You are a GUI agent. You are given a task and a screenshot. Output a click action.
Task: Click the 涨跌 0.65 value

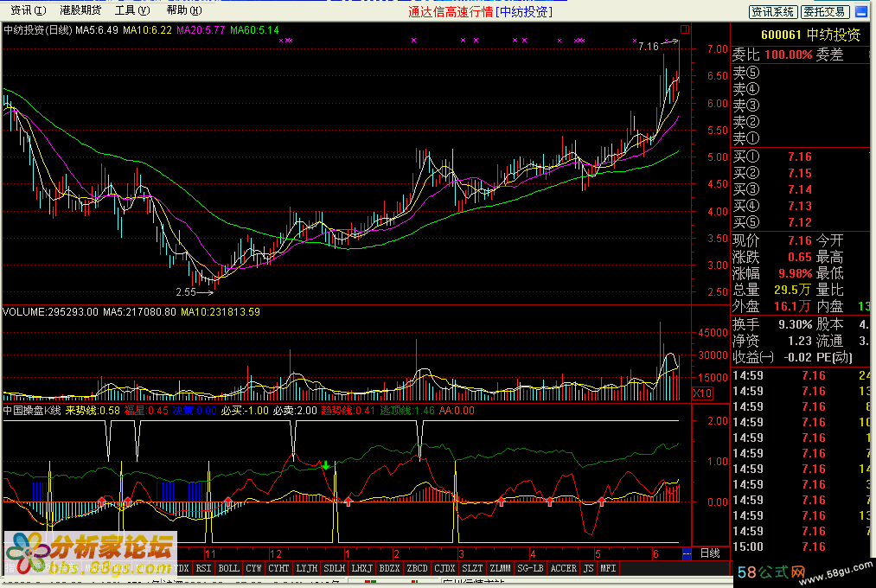click(799, 257)
